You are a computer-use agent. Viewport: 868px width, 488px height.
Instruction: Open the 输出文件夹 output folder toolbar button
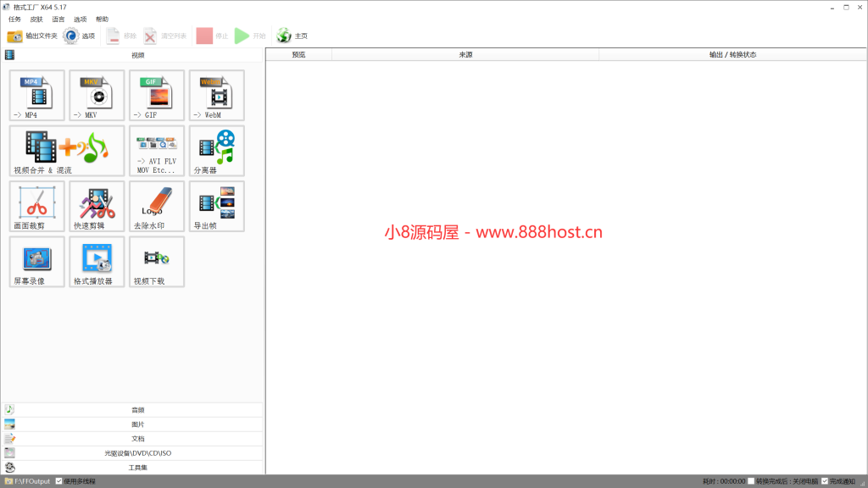32,36
